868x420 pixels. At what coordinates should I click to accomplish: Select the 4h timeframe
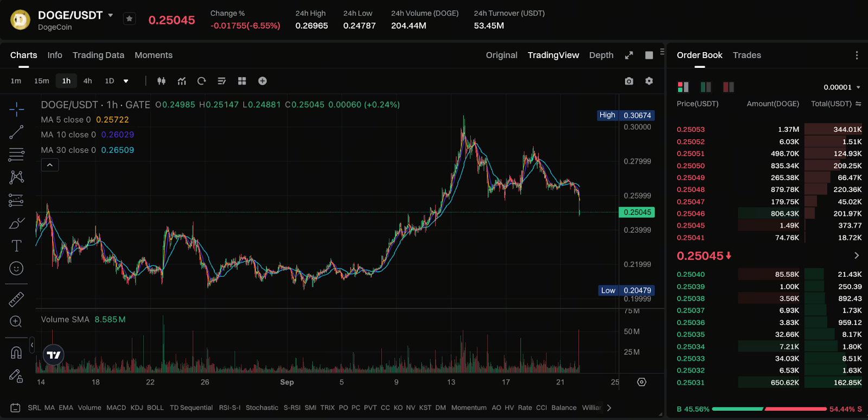pos(87,81)
